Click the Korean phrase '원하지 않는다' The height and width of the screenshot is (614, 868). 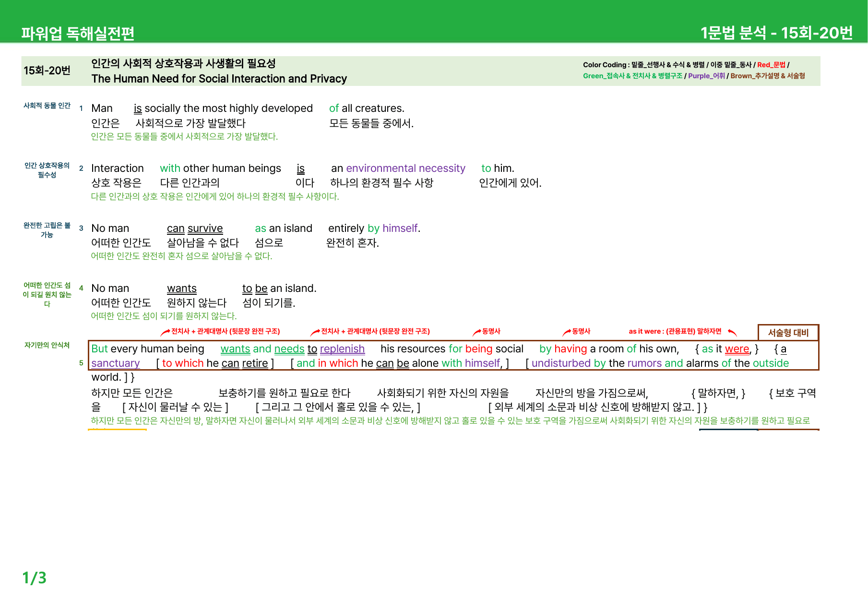(196, 303)
